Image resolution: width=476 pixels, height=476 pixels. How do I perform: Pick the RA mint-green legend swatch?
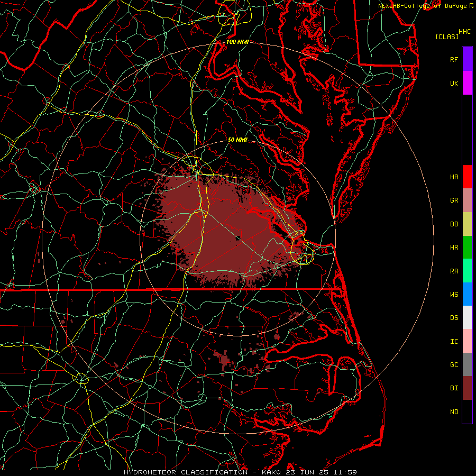pyautogui.click(x=467, y=271)
